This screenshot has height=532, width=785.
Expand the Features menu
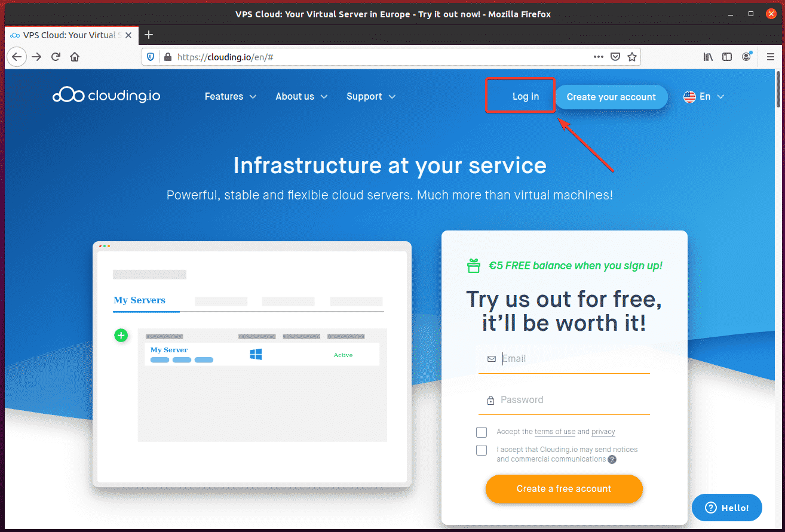coord(231,97)
